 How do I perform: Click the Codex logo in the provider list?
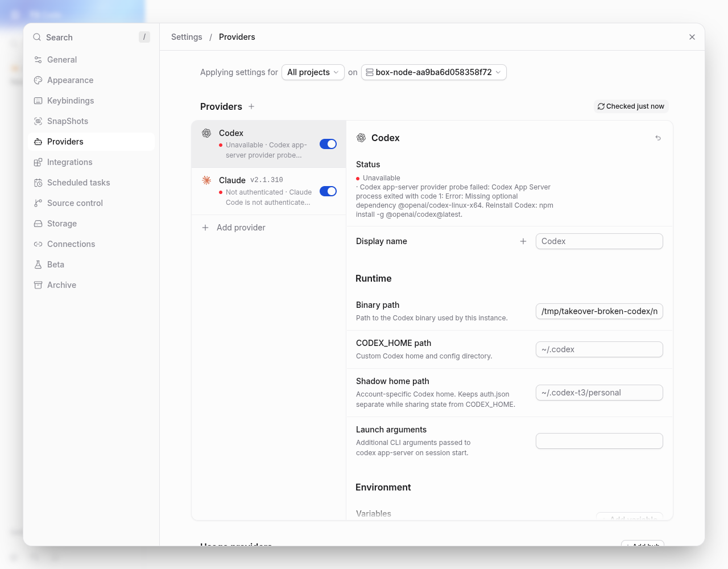206,133
